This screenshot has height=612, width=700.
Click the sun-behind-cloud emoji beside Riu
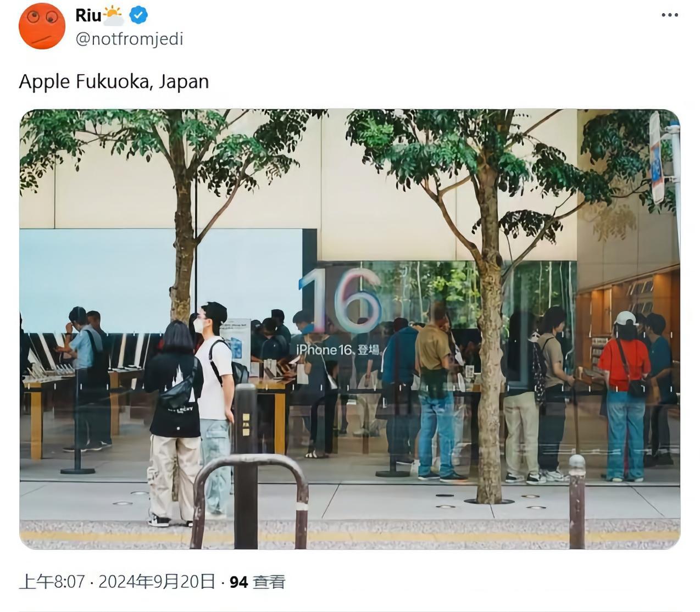(113, 15)
